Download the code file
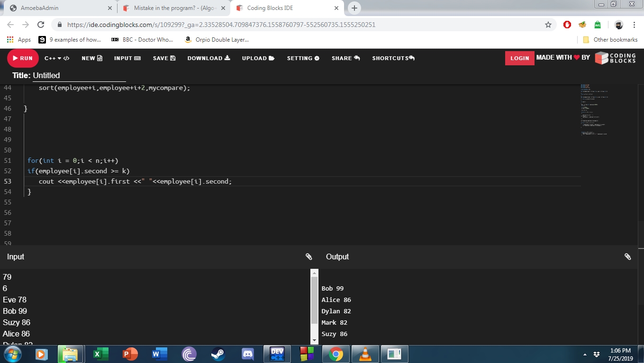Image resolution: width=644 pixels, height=363 pixels. [x=209, y=58]
